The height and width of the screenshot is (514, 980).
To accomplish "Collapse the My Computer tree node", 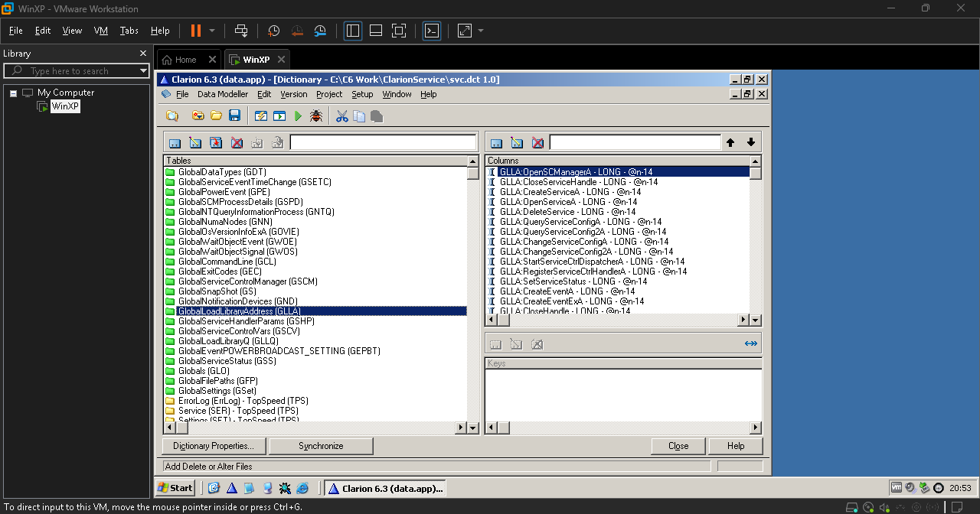I will click(x=13, y=93).
